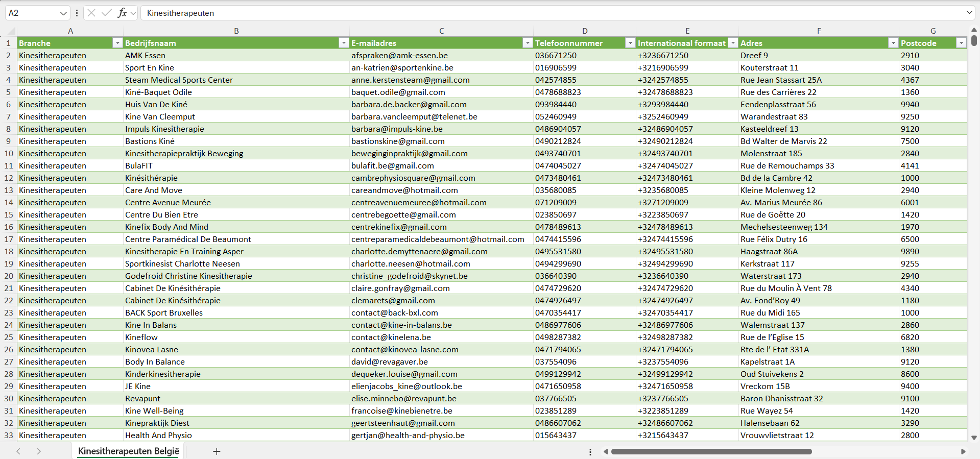The height and width of the screenshot is (459, 980).
Task: Click the horizontal scrollbar thumb
Action: click(711, 451)
